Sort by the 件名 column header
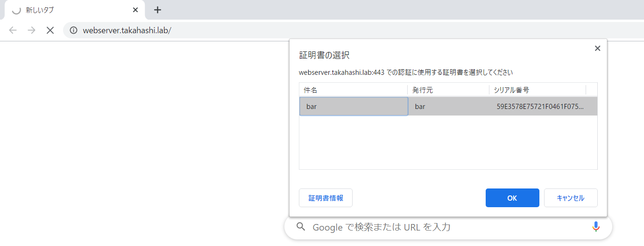 pos(354,90)
